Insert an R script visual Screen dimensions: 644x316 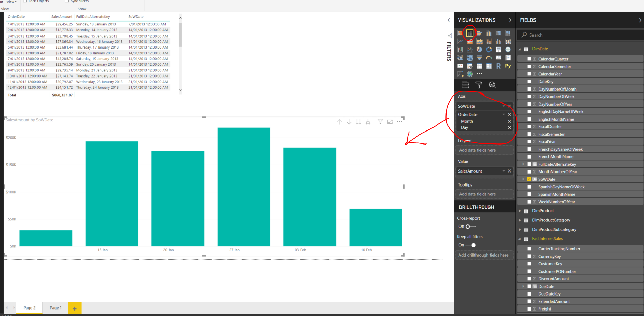[498, 66]
